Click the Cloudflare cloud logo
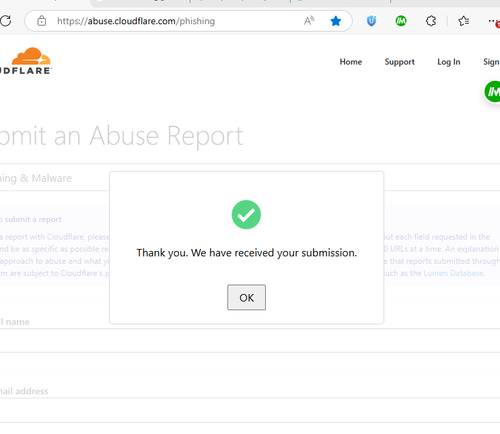 pyautogui.click(x=26, y=60)
